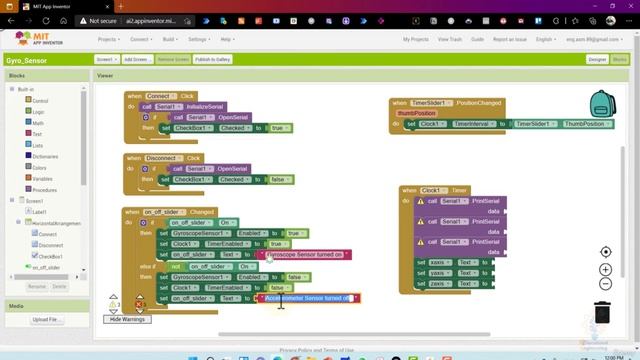Open the Disconnect component dropdown in event block
This screenshot has height=360, width=640.
164,158
